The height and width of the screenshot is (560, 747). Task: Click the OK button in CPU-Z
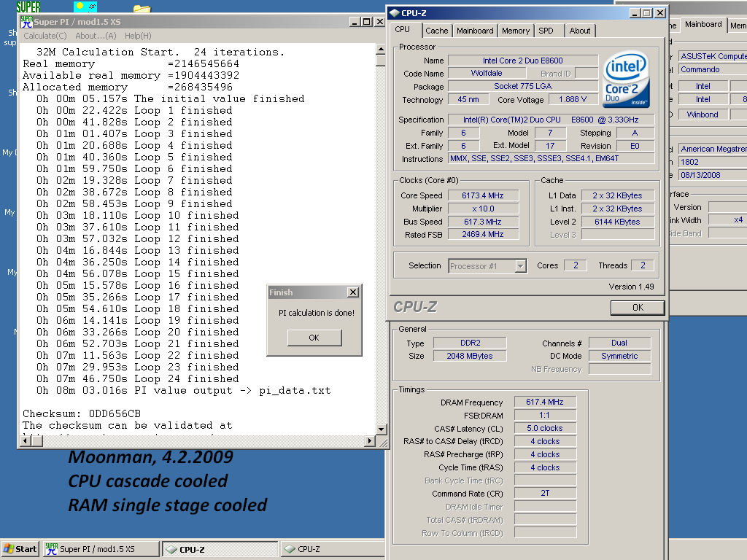point(638,308)
